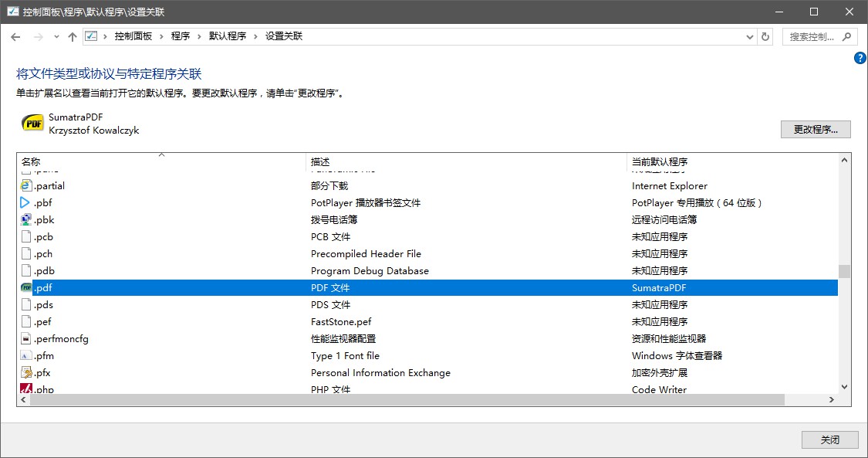Click the font file icon beside .pfm
868x458 pixels.
tap(26, 356)
